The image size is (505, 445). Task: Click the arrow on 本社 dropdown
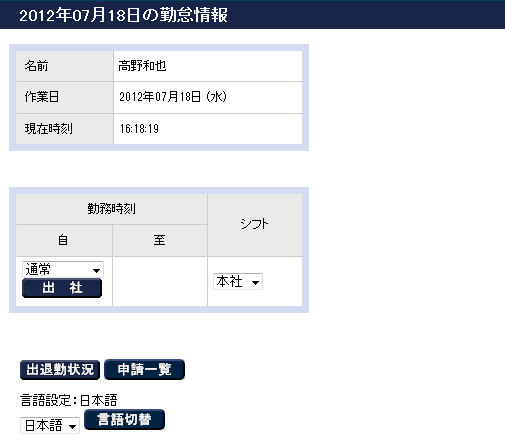point(255,283)
